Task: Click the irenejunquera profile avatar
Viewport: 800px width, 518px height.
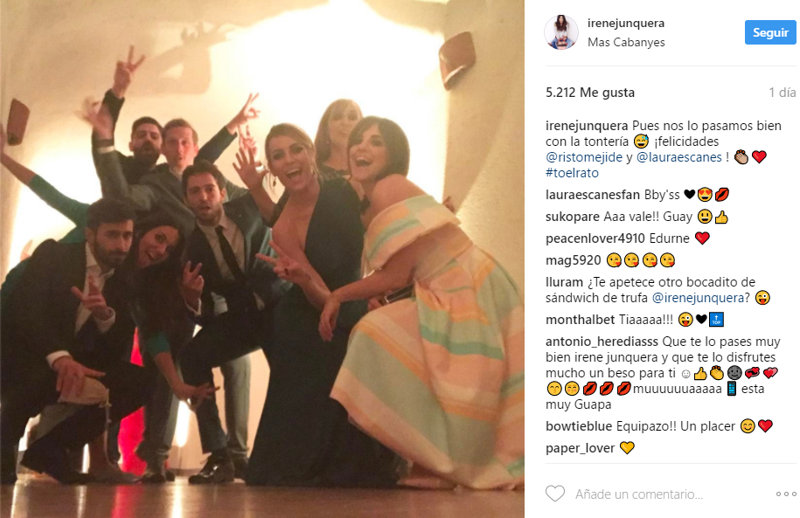Action: 561,32
